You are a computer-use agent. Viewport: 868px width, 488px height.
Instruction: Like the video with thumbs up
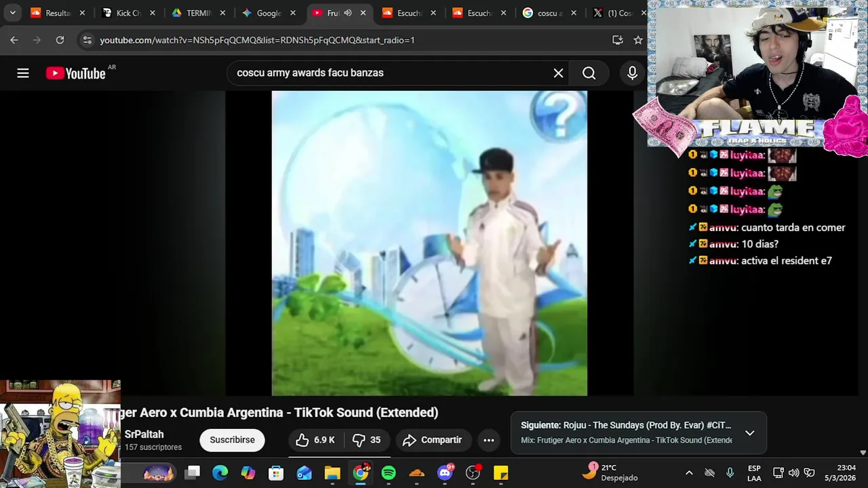point(315,440)
